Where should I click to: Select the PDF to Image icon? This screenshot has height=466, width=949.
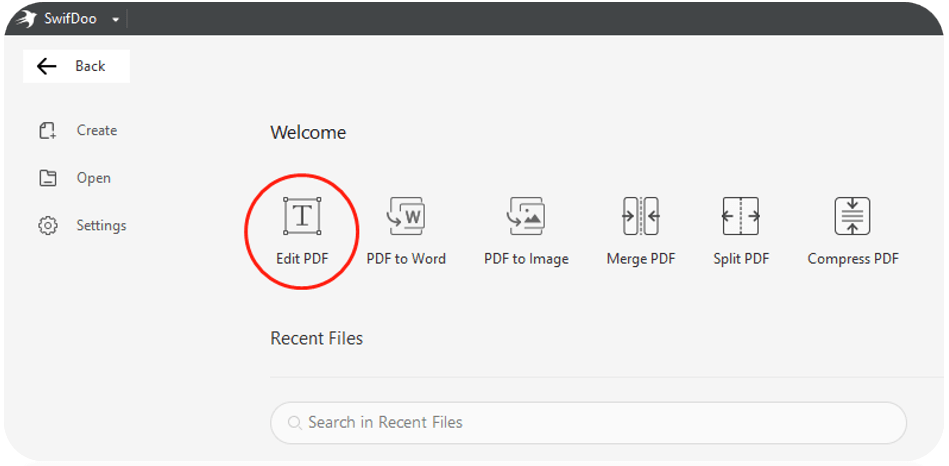(x=526, y=216)
